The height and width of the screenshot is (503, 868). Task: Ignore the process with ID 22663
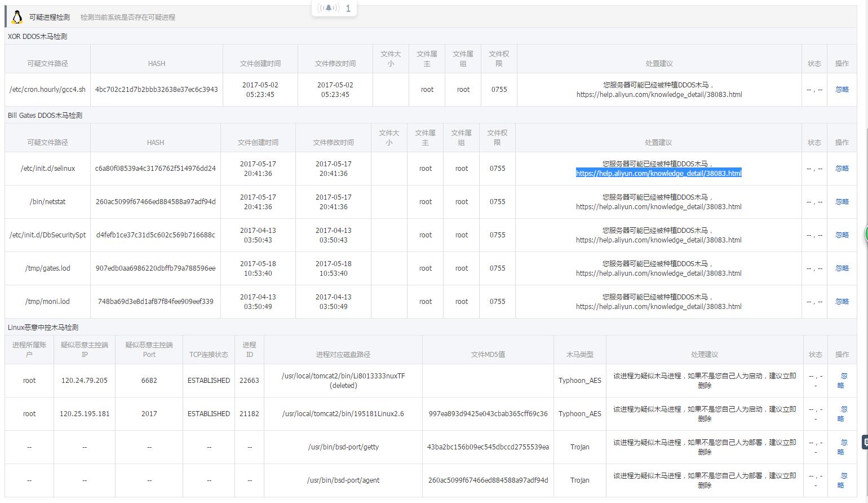[x=842, y=381]
